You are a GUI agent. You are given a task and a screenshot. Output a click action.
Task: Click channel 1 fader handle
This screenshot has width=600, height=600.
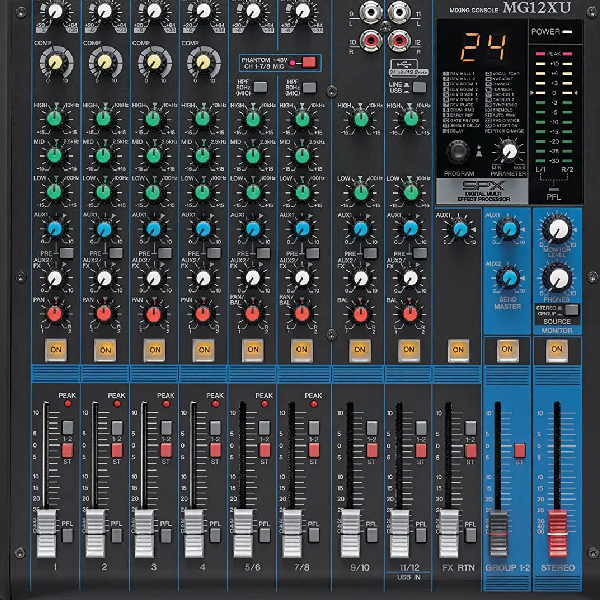coord(46,533)
